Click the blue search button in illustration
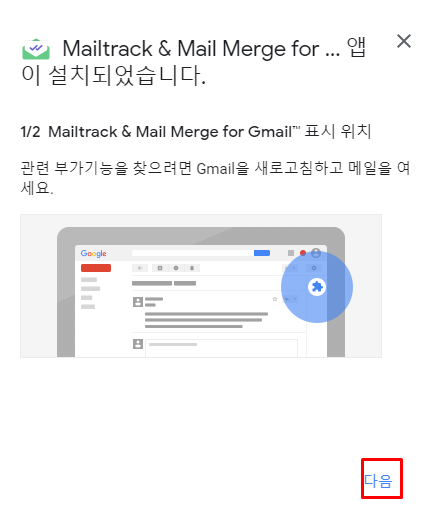This screenshot has width=442, height=519. 262,253
